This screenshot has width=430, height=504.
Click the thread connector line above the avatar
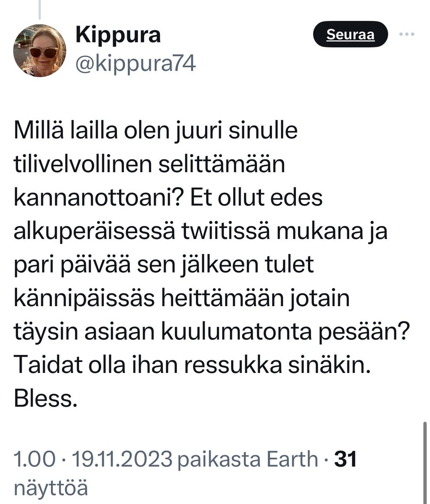[40, 9]
